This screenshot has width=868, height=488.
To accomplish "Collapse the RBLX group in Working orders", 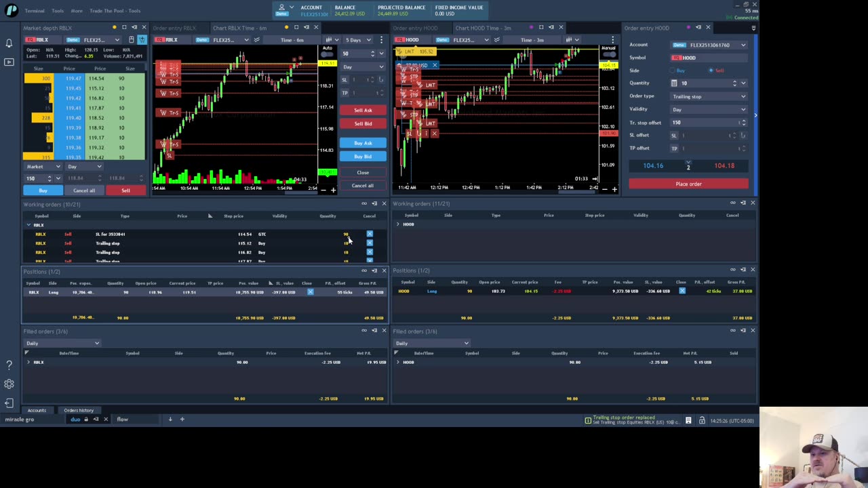I will click(x=28, y=225).
